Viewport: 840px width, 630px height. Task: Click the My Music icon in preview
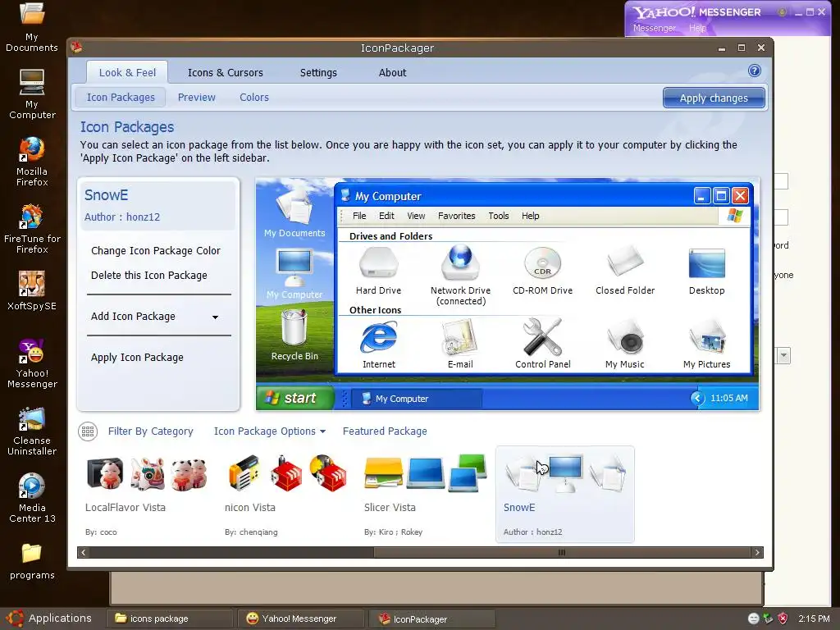click(624, 337)
